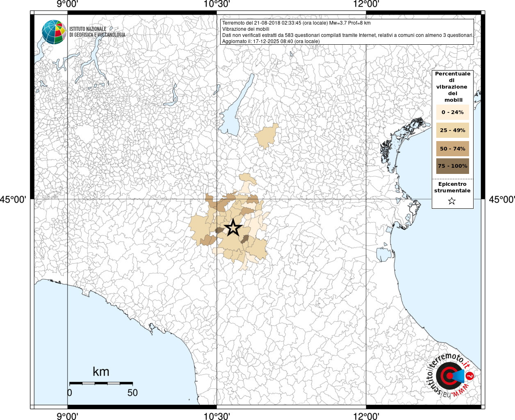Click the bottom 9°00' longitude label
Viewport: 515px width, 420px height.
coord(68,416)
